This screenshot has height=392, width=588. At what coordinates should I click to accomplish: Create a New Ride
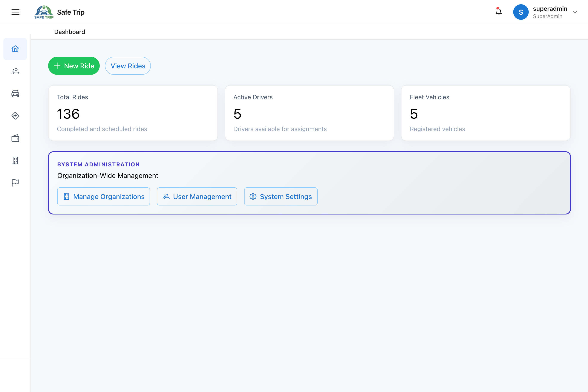click(74, 66)
